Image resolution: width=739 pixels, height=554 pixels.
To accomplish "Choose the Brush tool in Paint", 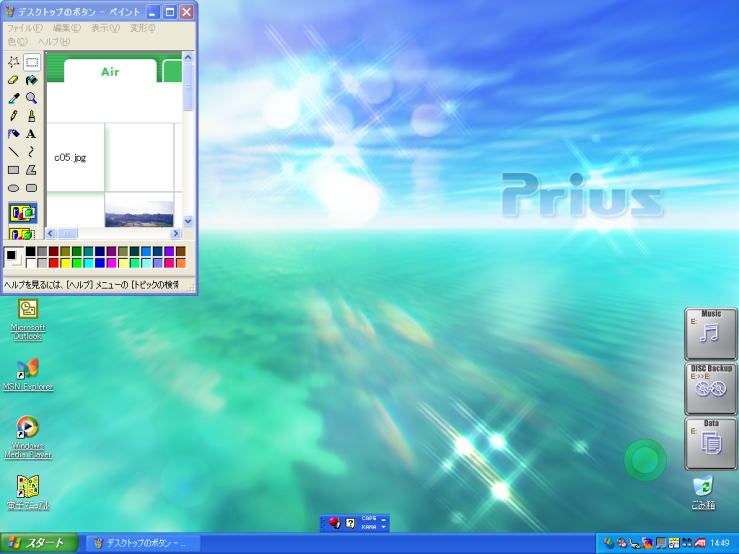I will 32,116.
